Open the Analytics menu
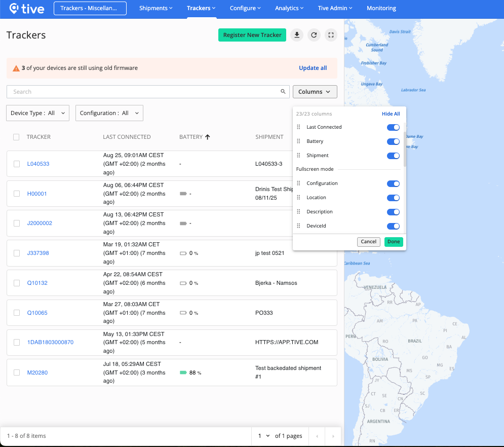 coord(289,8)
